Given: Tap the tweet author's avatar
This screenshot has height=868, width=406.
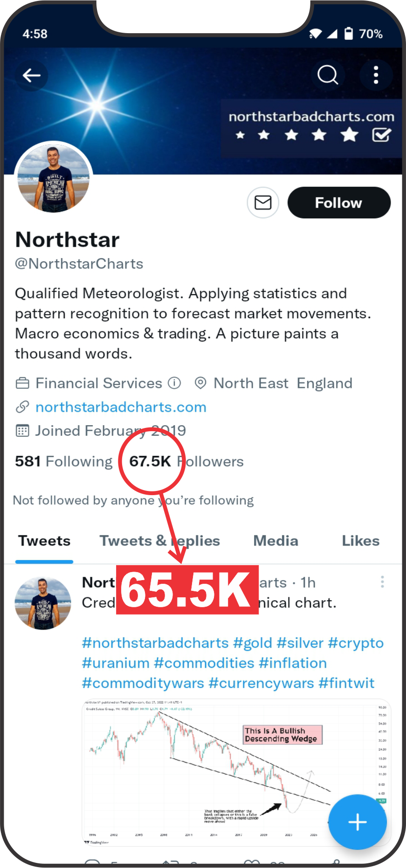Looking at the screenshot, I should [x=43, y=603].
